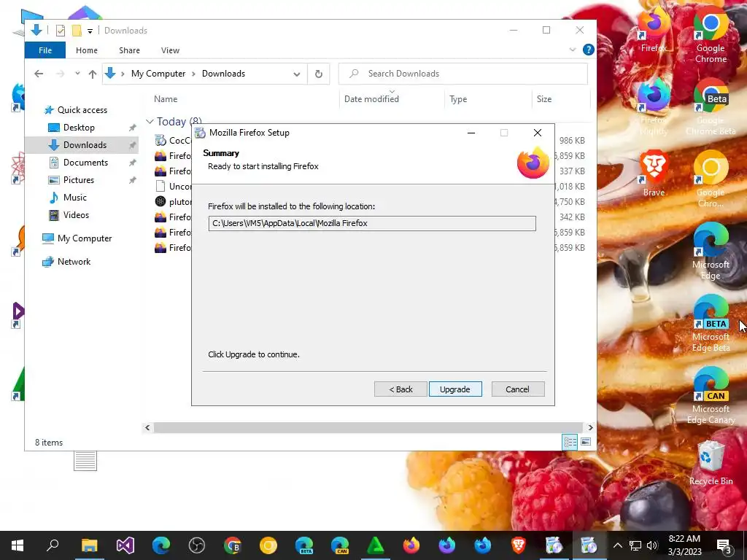
Task: Open Brave desktop shortcut
Action: coord(654,174)
